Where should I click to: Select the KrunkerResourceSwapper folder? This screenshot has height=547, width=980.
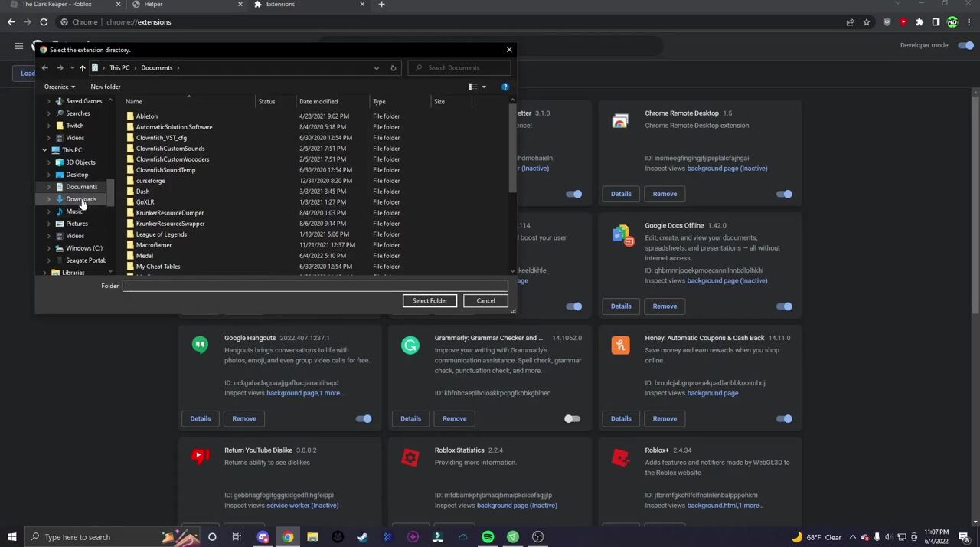coord(170,224)
